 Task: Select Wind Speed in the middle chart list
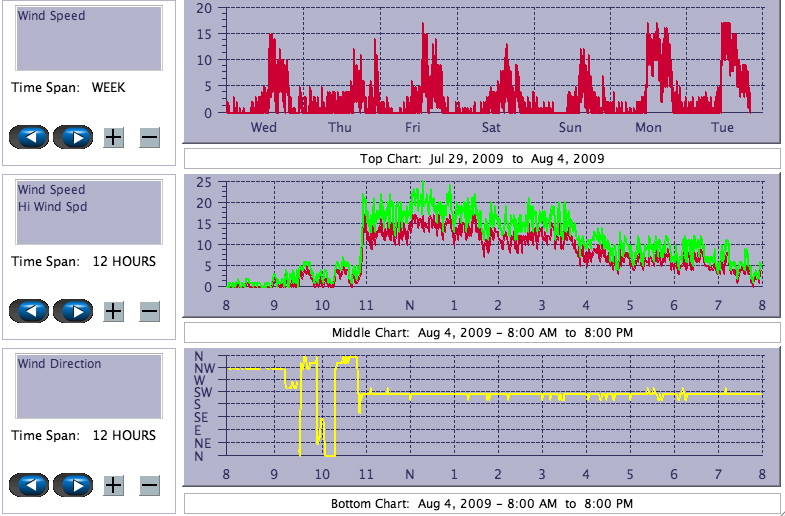(51, 190)
